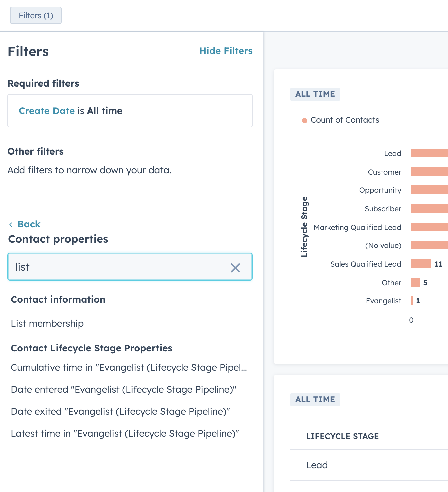Go back to property categories
This screenshot has height=492, width=448.
[x=29, y=224]
